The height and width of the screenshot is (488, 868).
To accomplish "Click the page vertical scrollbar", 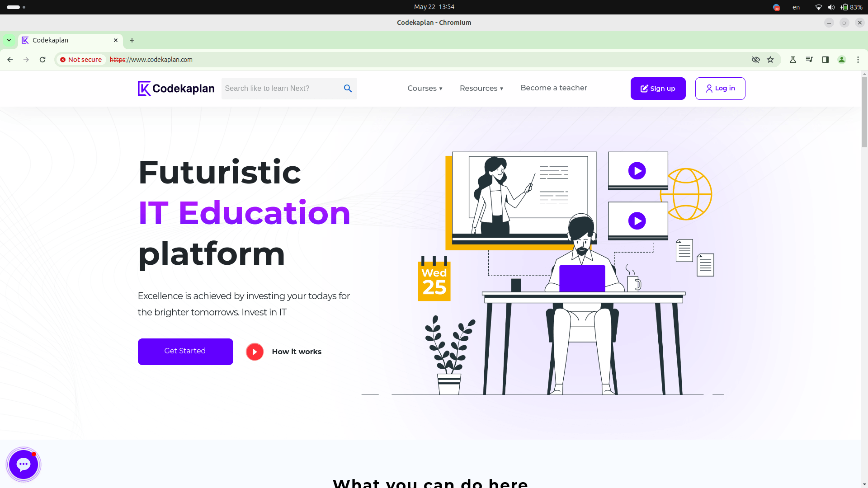I will pos(864,113).
